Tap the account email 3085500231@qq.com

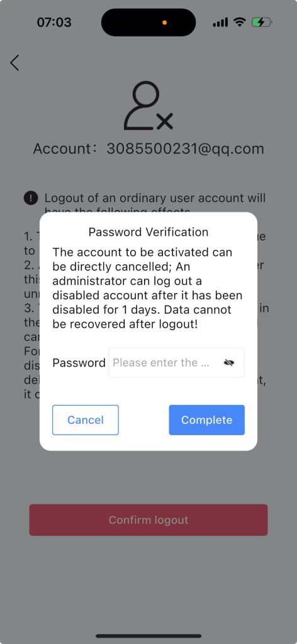pyautogui.click(x=185, y=148)
